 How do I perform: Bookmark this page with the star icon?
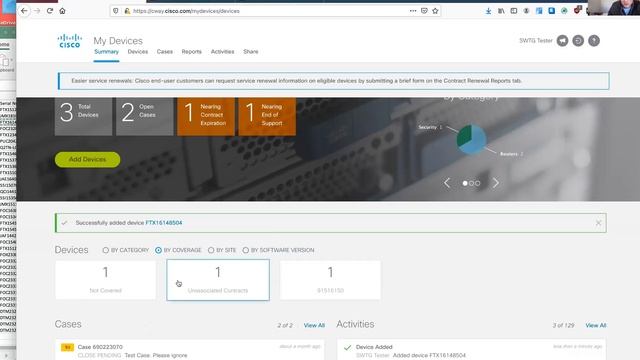click(x=435, y=11)
